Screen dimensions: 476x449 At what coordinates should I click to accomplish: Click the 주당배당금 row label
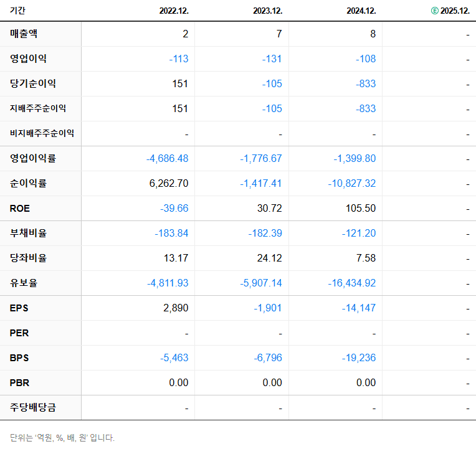click(x=33, y=407)
